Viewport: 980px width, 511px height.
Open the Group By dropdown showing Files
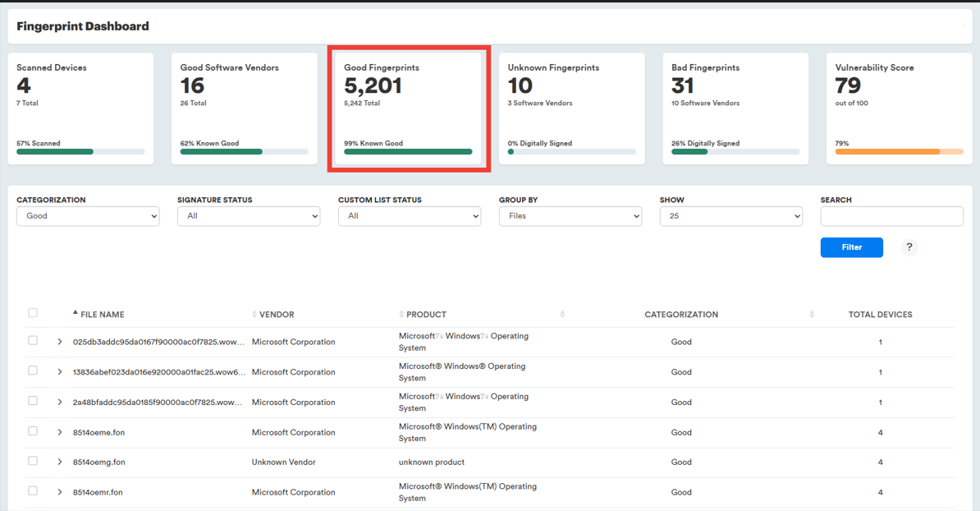pos(570,216)
